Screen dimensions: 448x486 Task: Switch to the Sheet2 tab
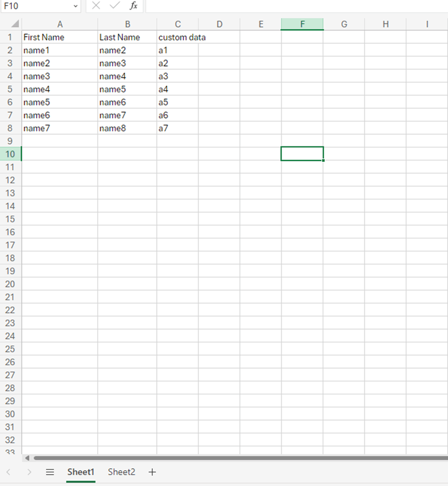click(121, 472)
